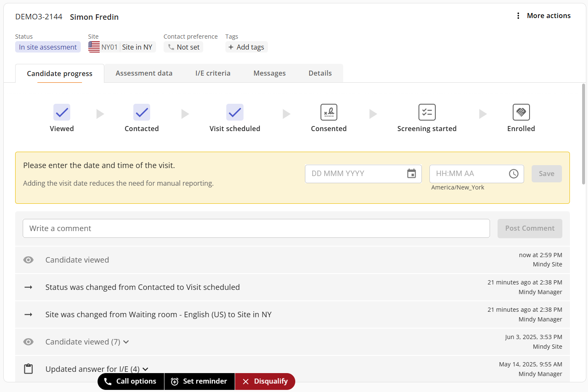Click the HH:MM AA time field
588x392 pixels.
pos(477,174)
